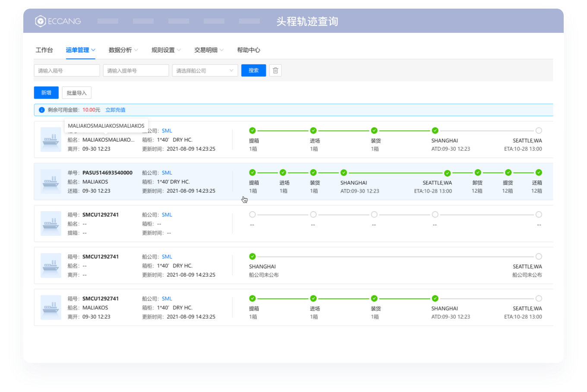Click the SHANGHAI check mark in PASU514693540000 row
This screenshot has height=392, width=587.
[x=344, y=173]
